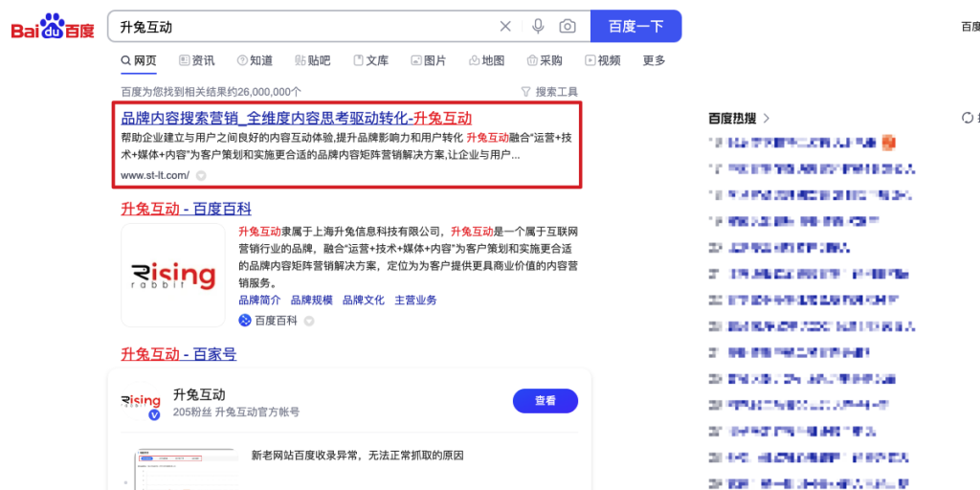The image size is (980, 490).
Task: Go to the 贴吧 tab
Action: click(313, 60)
